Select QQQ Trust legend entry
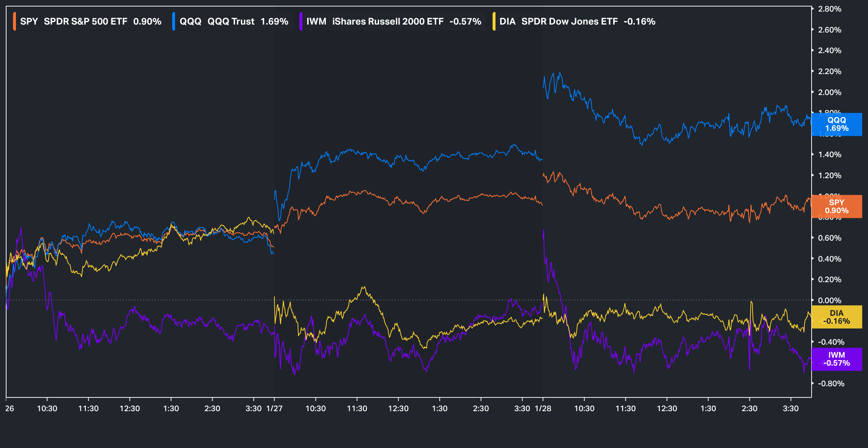The image size is (868, 448). click(x=231, y=21)
